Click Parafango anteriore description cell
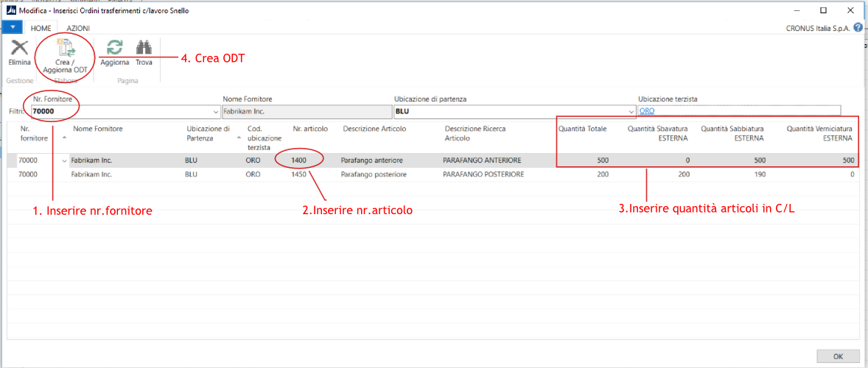 (373, 160)
